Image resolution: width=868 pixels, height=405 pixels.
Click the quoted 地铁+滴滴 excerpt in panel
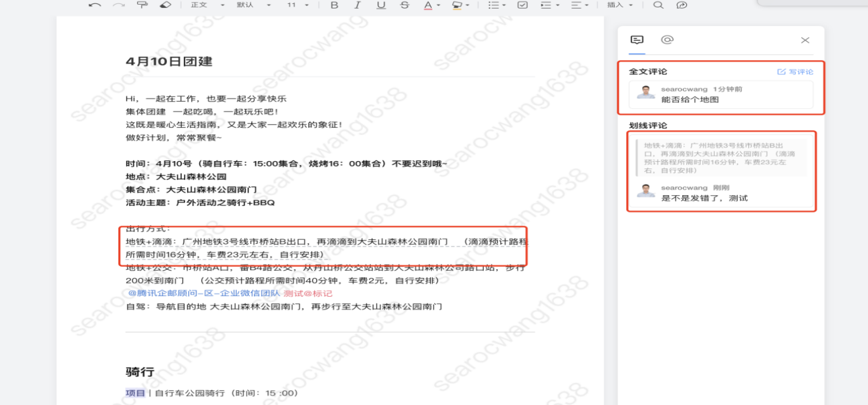pyautogui.click(x=721, y=158)
